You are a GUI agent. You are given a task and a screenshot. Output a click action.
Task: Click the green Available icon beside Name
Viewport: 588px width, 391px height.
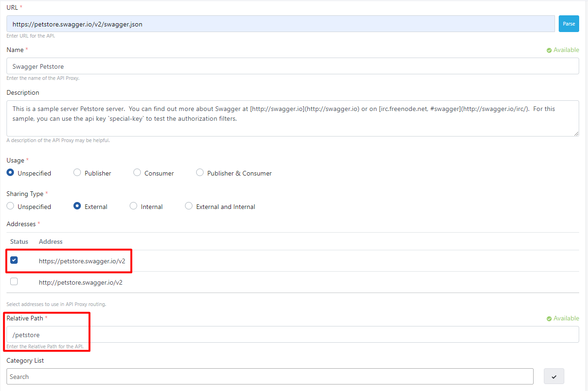pyautogui.click(x=549, y=50)
